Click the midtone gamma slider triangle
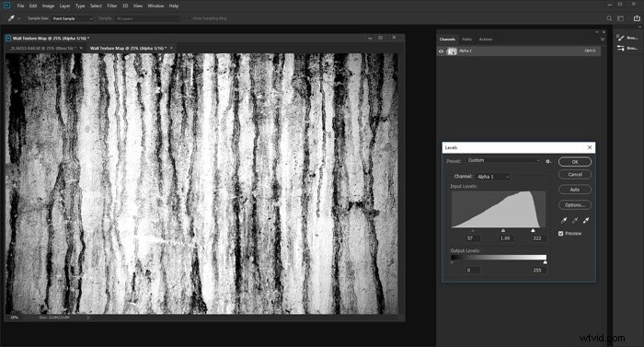Viewport: 644px width, 347px height. (503, 231)
